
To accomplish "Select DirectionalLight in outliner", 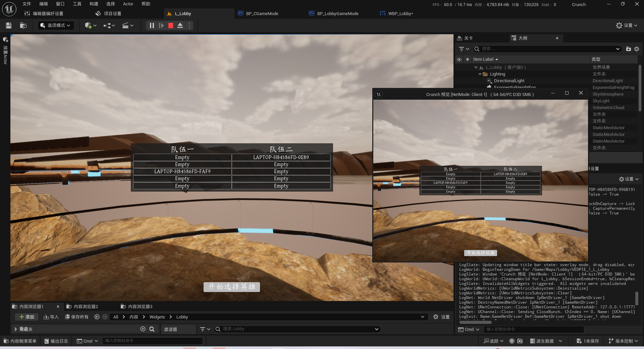I will [x=509, y=81].
